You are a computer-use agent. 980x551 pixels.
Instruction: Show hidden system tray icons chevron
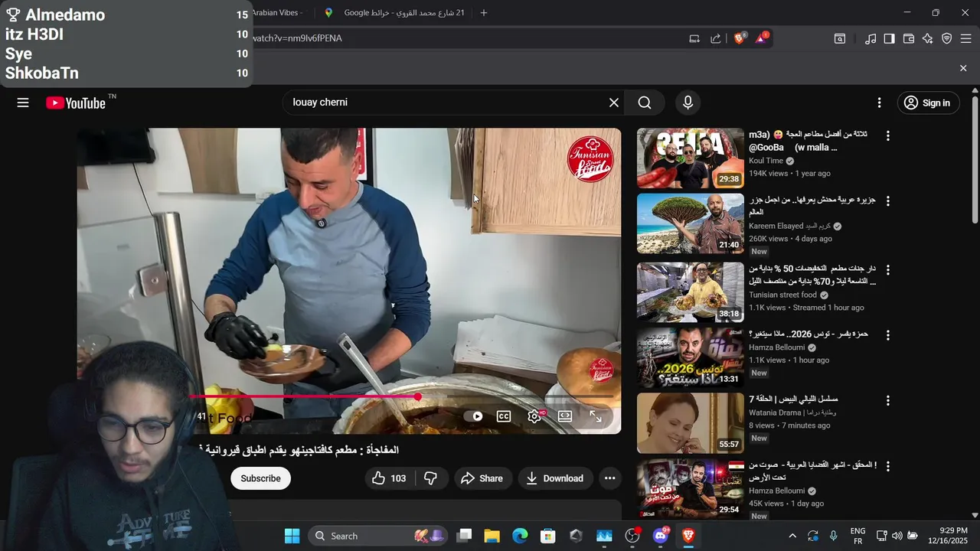(792, 536)
